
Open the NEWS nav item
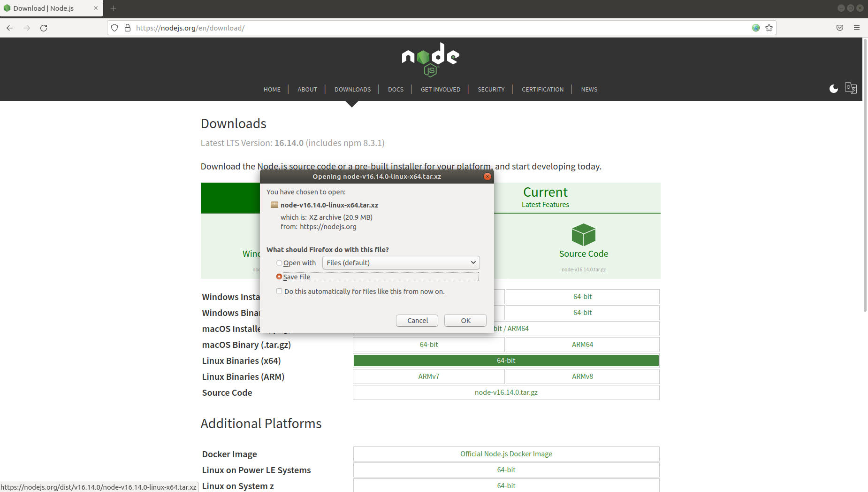click(x=589, y=89)
